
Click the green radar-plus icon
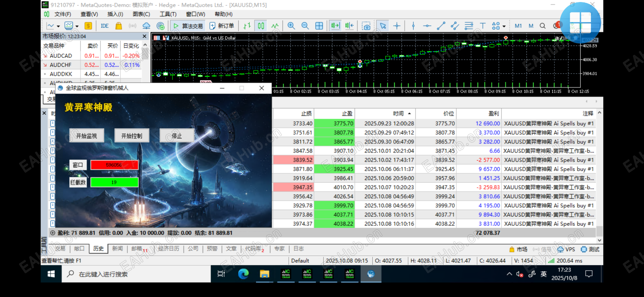pyautogui.click(x=161, y=26)
